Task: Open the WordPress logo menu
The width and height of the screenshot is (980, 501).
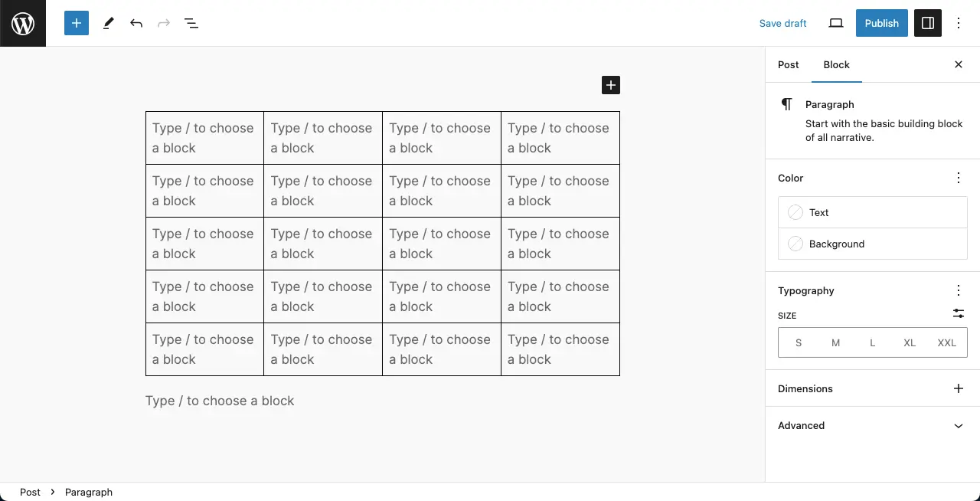Action: (23, 23)
